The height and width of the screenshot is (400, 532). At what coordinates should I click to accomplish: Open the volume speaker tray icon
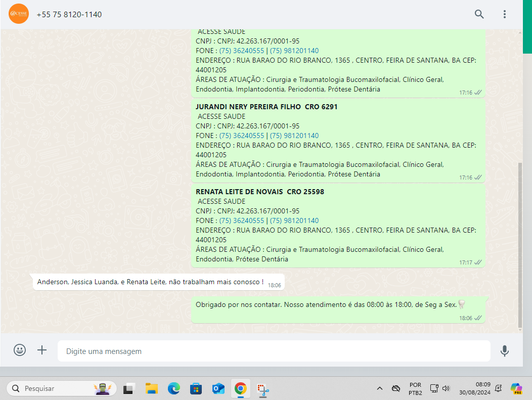click(x=446, y=388)
